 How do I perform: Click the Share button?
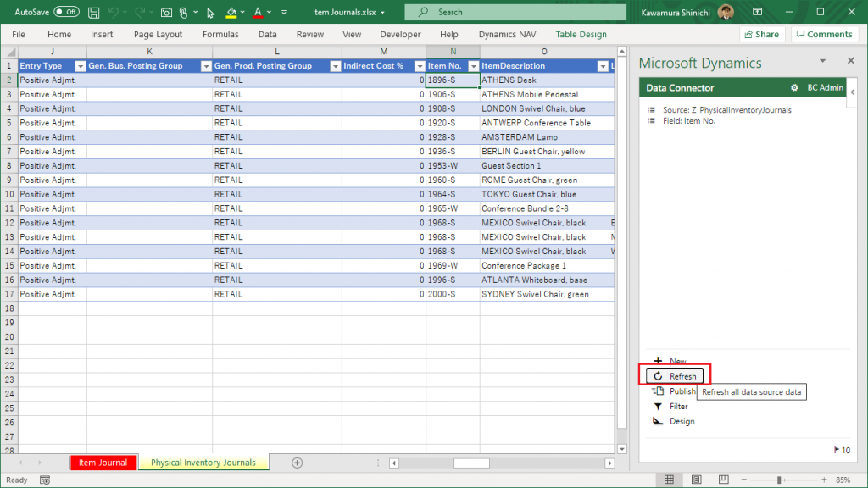point(762,34)
